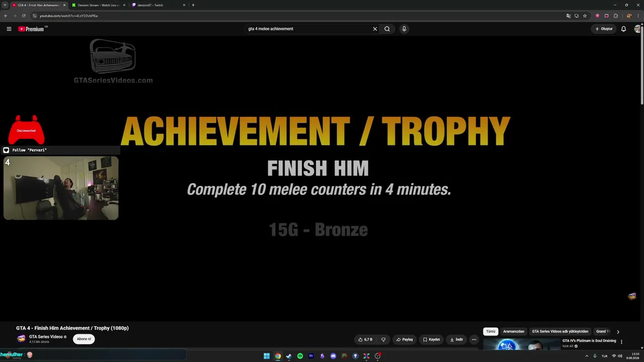Reload the current page

tap(24, 16)
